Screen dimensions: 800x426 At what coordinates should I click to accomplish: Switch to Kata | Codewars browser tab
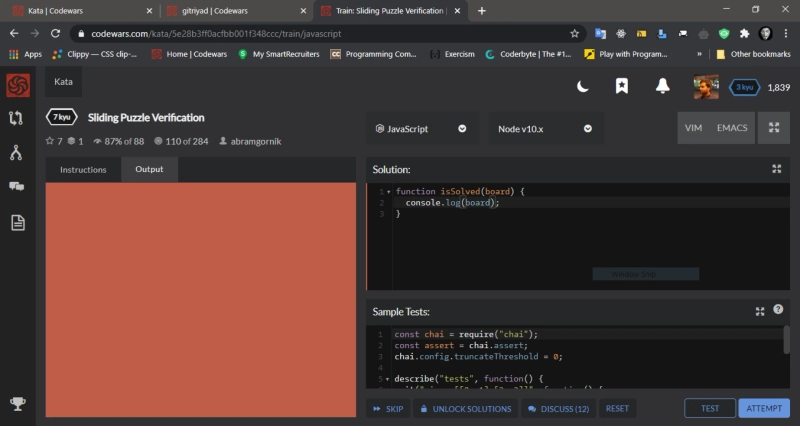(83, 11)
